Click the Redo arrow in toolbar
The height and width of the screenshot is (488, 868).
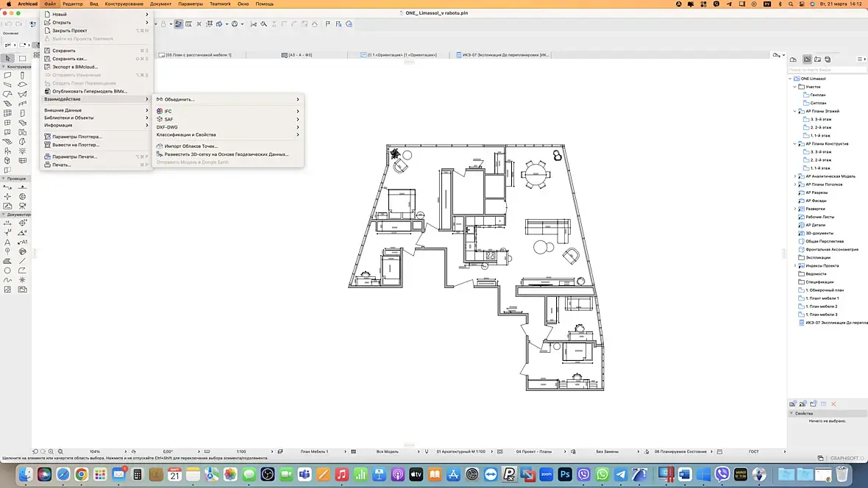pyautogui.click(x=18, y=24)
